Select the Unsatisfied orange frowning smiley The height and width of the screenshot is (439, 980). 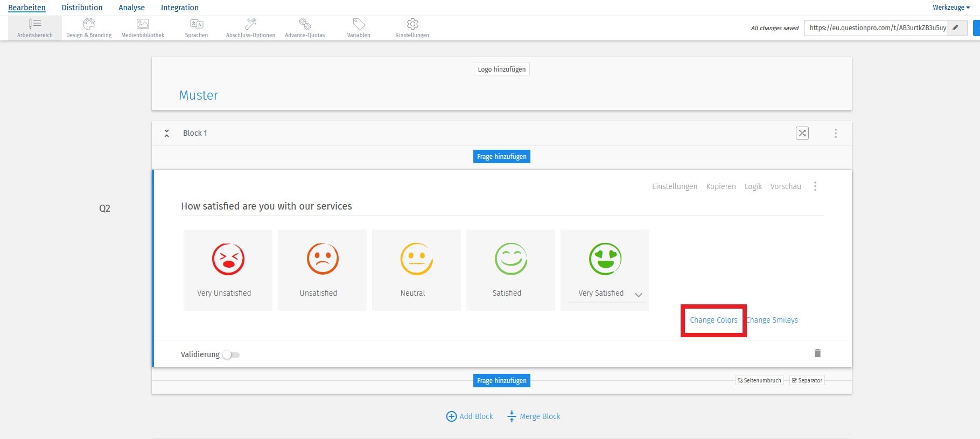pos(323,259)
